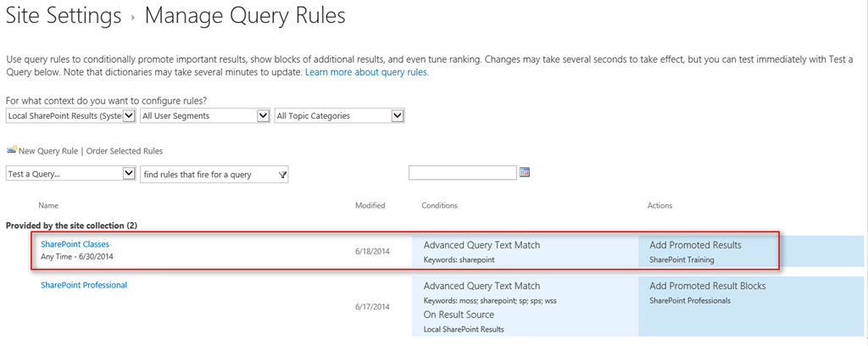Sort by the Modified column header

[x=370, y=205]
